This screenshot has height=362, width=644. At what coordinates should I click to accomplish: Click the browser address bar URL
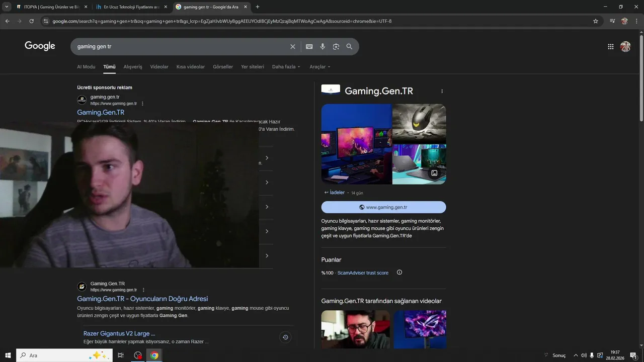pos(222,21)
